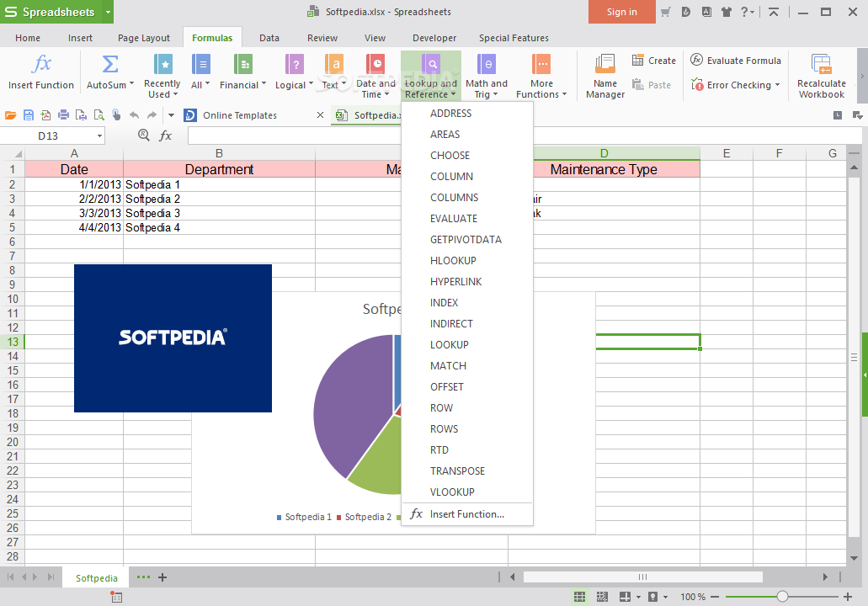Click the Print Preview quick-access icon
The image size is (868, 606).
99,115
